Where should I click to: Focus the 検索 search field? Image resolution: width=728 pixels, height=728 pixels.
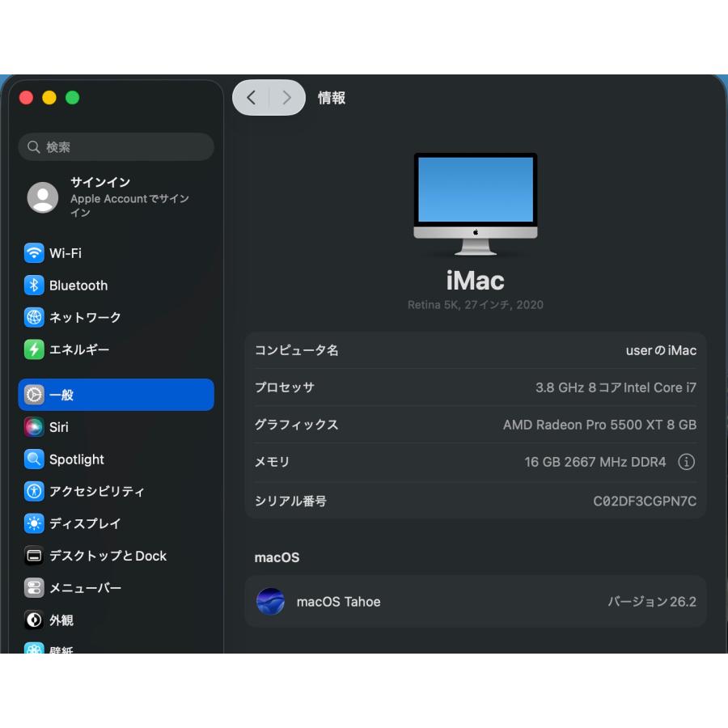pos(116,146)
